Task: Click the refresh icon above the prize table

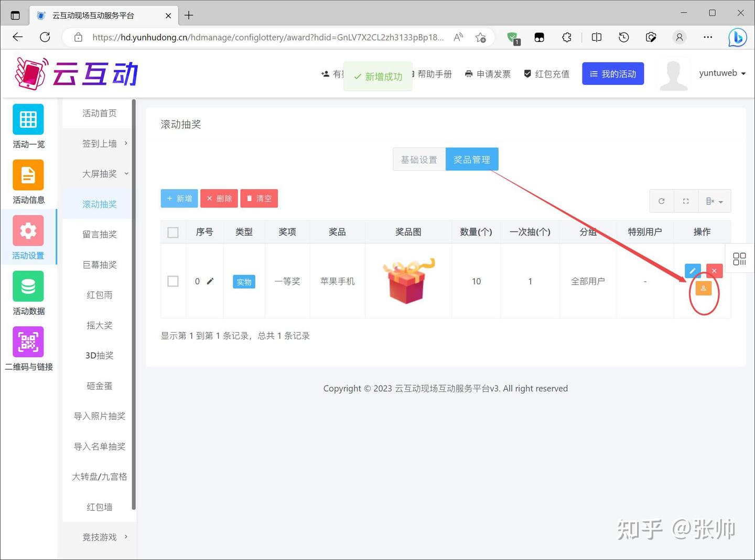Action: click(661, 201)
